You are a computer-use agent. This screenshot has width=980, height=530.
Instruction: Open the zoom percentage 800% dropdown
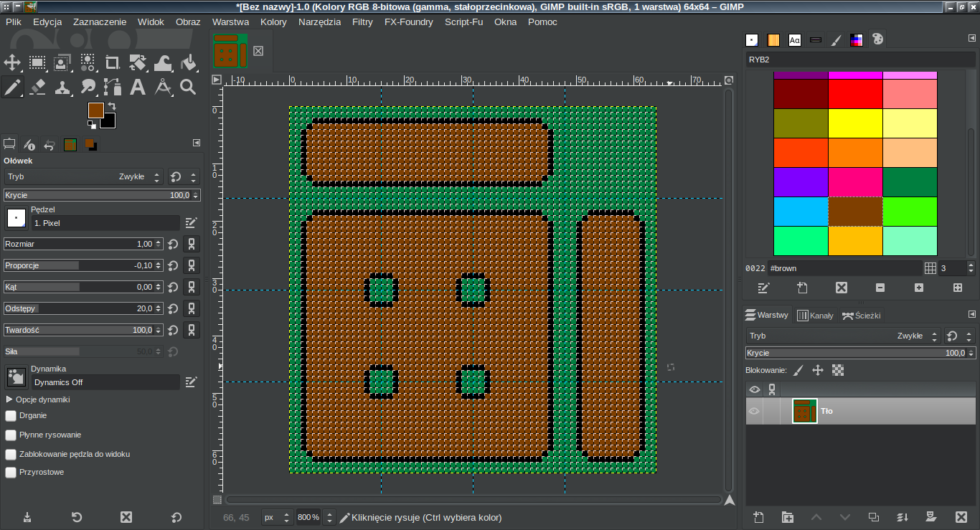tap(329, 517)
